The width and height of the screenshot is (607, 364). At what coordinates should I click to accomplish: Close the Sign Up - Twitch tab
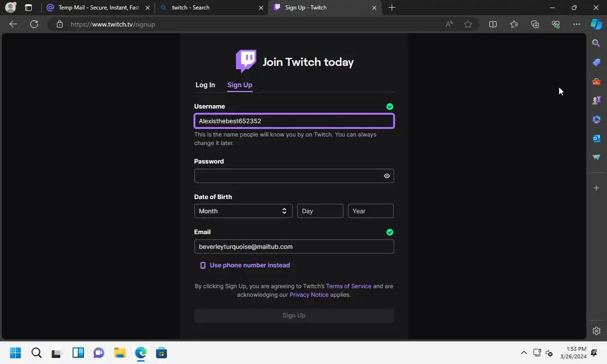(x=374, y=8)
